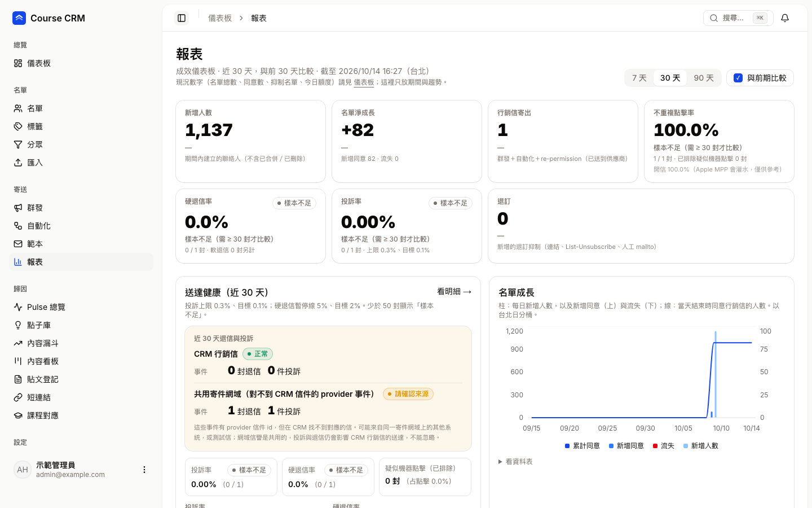Open 點子庫 idea library
This screenshot has width=812, height=508.
pos(82,325)
